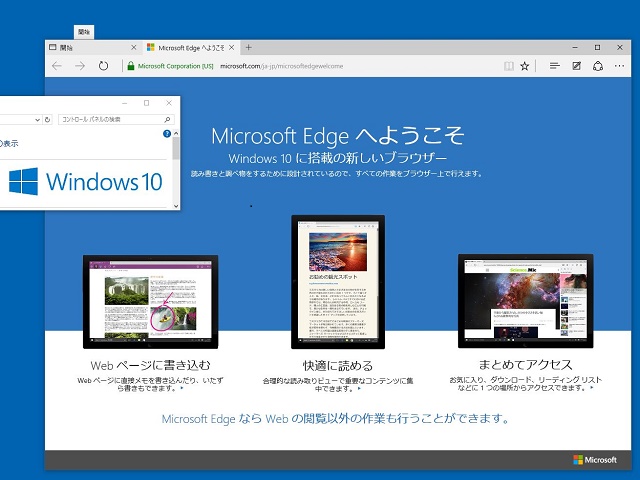Viewport: 640px width, 480px height.
Task: Open the More actions ellipsis menu
Action: (x=620, y=66)
